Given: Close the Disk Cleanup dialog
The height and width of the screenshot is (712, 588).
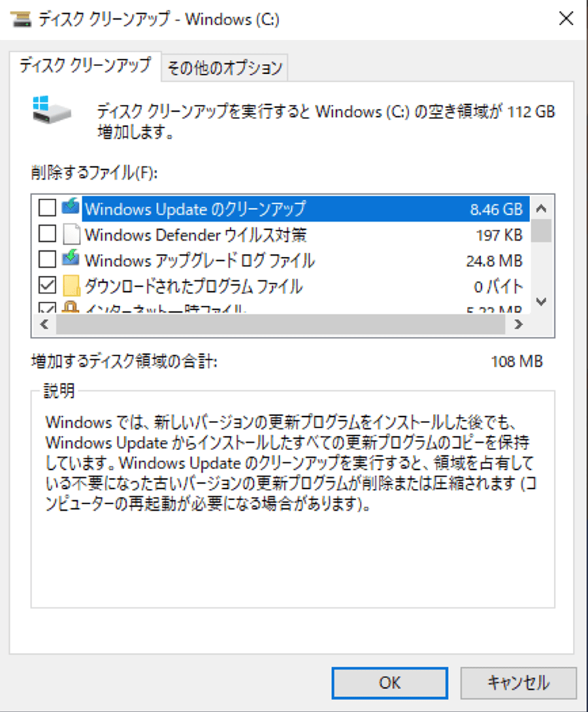Looking at the screenshot, I should (x=566, y=18).
